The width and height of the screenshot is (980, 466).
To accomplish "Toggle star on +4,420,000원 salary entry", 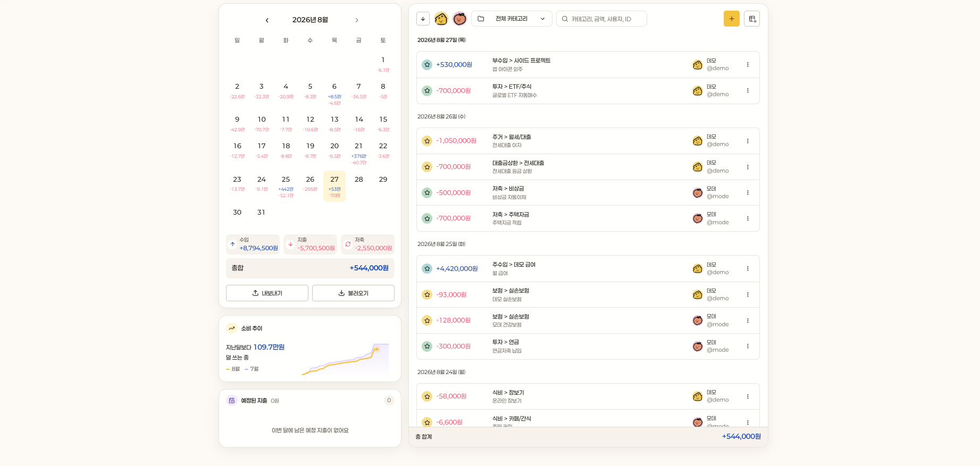I will pos(427,269).
